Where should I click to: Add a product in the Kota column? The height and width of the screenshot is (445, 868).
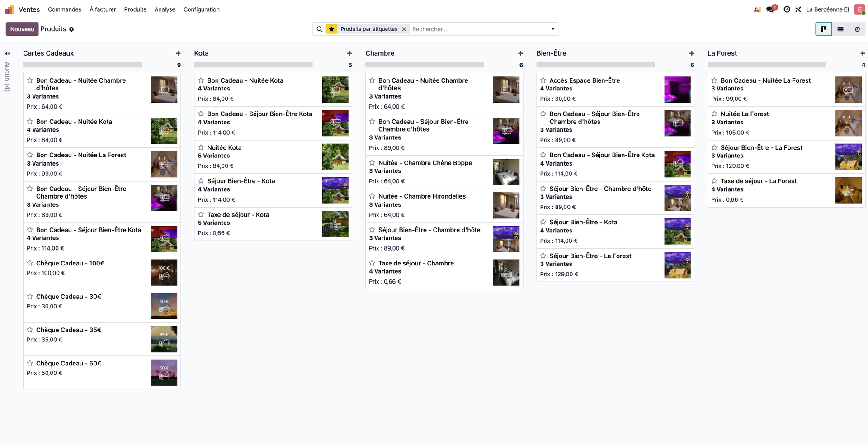[x=349, y=53]
